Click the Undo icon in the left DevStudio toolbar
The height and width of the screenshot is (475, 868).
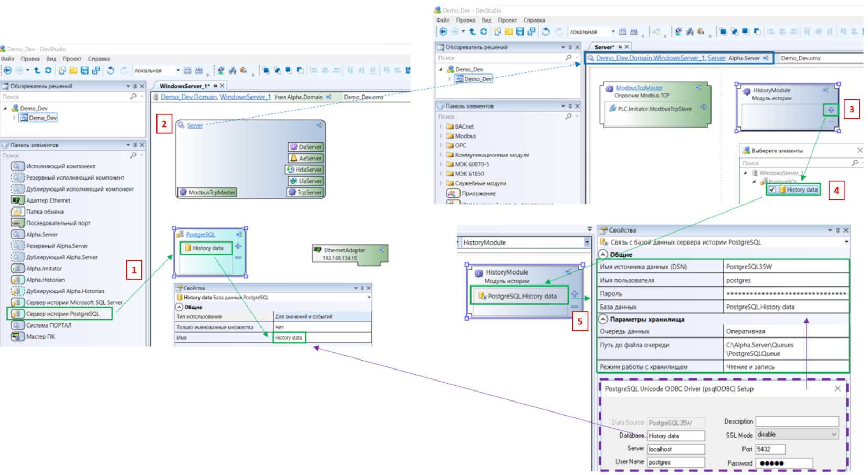point(110,70)
